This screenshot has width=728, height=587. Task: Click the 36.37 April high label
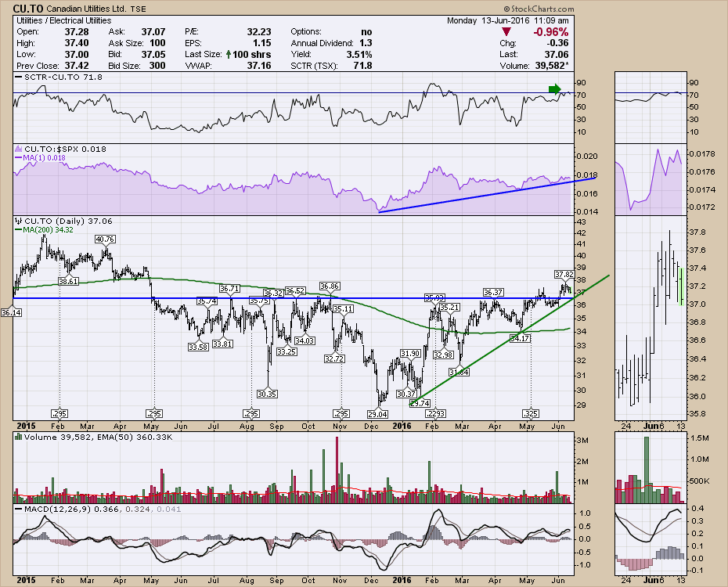[x=492, y=292]
